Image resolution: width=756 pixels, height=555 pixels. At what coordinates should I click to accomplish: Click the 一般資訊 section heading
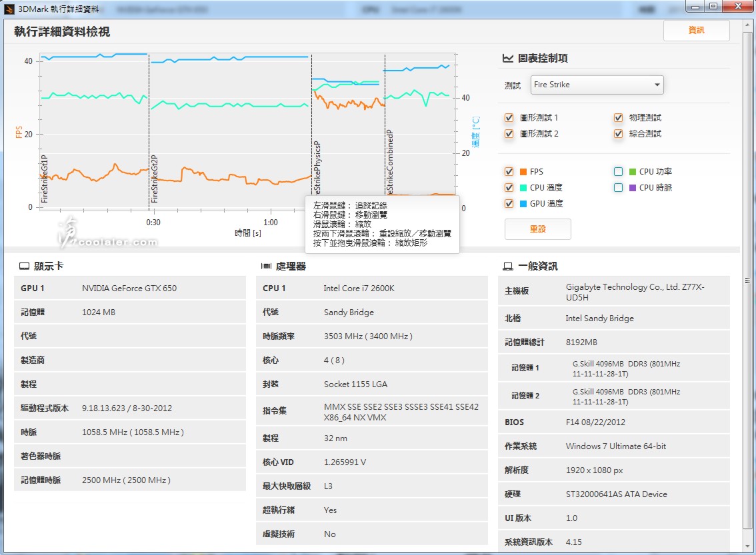[537, 266]
